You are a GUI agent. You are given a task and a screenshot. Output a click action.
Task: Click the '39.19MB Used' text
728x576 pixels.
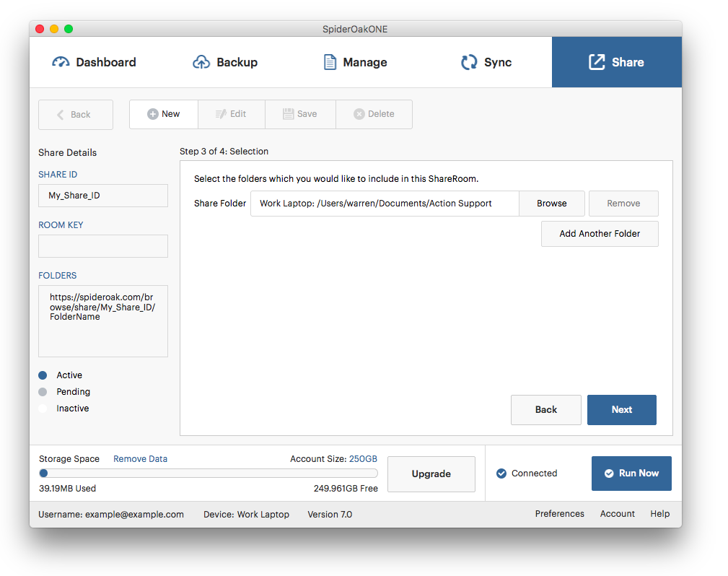tap(67, 489)
